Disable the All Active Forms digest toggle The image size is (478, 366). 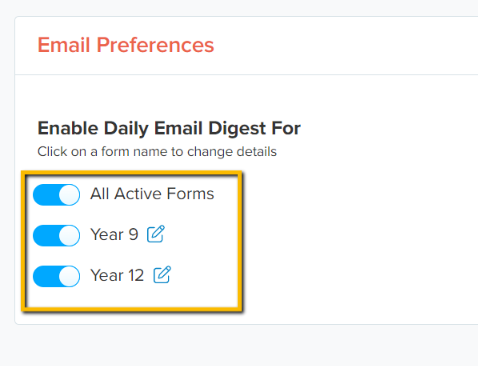click(56, 195)
